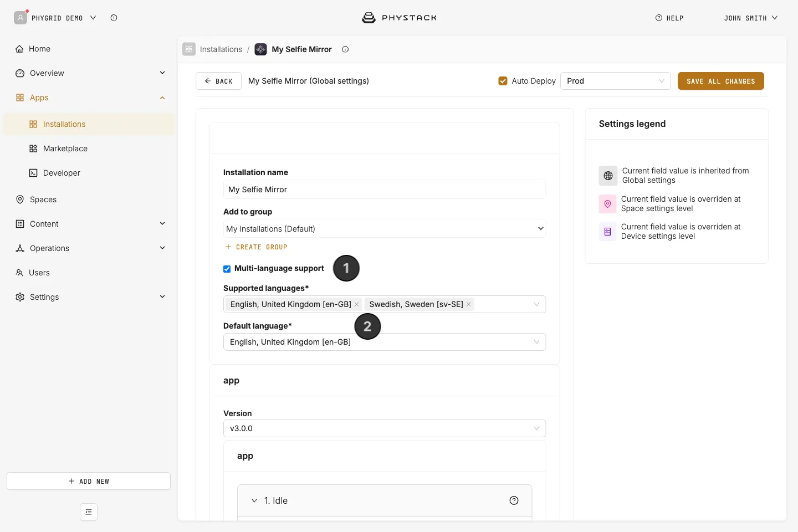Open the Default language dropdown
Screen dimensions: 798x532
click(x=385, y=342)
